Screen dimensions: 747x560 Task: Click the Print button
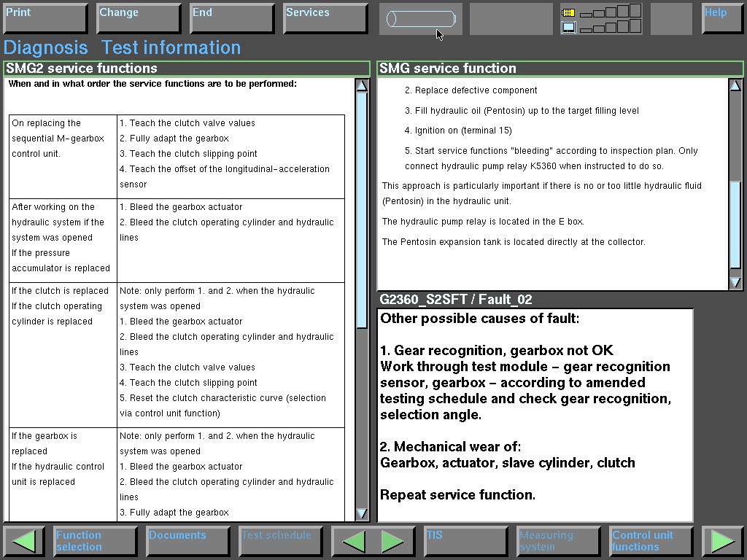46,18
